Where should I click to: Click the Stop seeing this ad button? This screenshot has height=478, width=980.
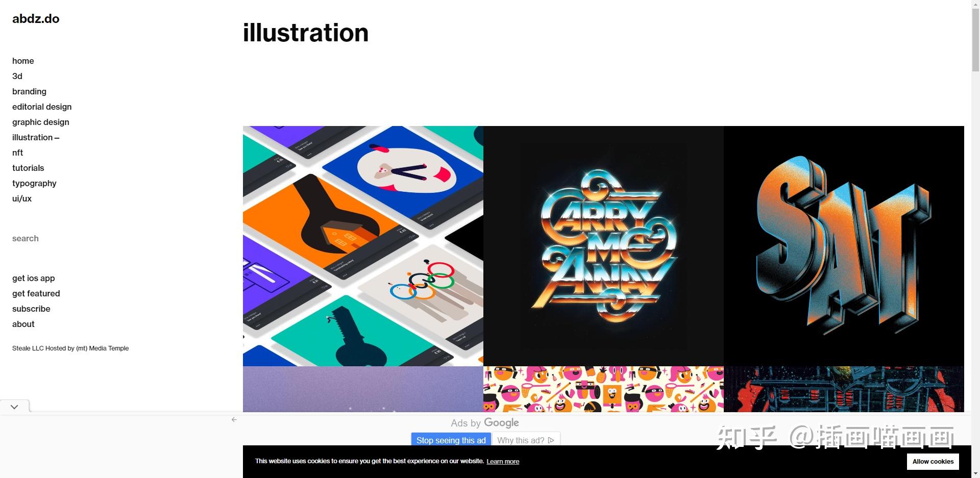point(451,440)
